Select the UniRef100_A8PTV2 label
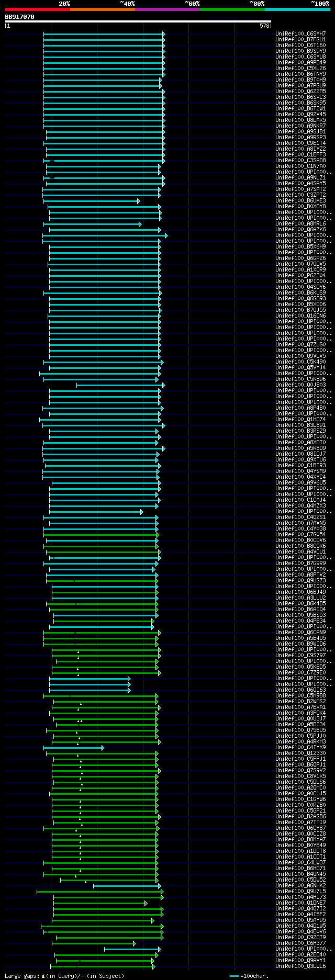Image resolution: width=335 pixels, height=980 pixels. tap(300, 575)
